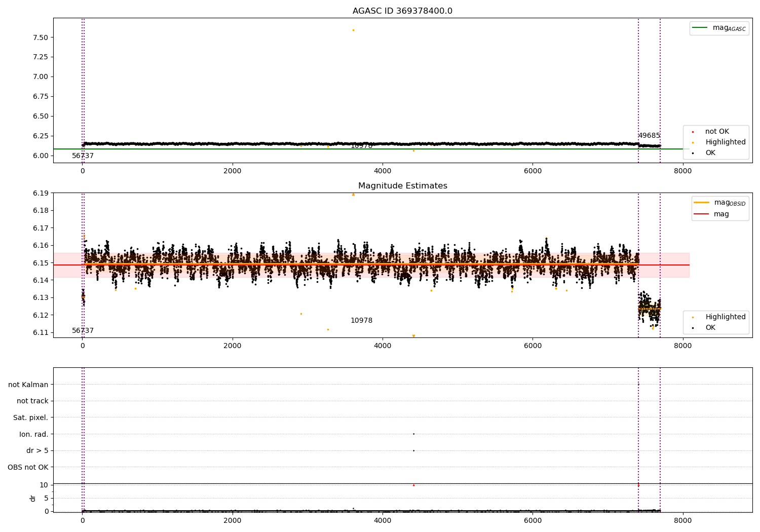
Task: Click the 56737 label in top plot
Action: click(x=83, y=156)
